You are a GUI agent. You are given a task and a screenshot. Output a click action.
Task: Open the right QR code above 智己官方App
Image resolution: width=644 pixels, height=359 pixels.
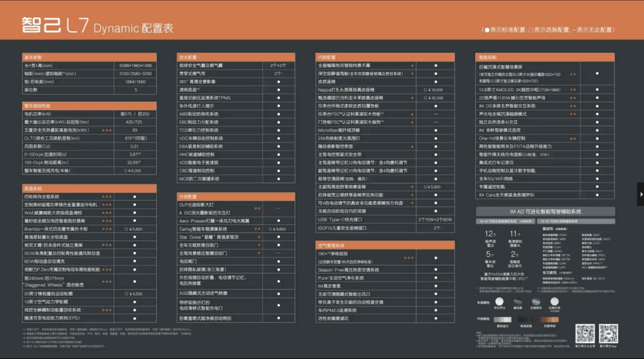click(608, 333)
